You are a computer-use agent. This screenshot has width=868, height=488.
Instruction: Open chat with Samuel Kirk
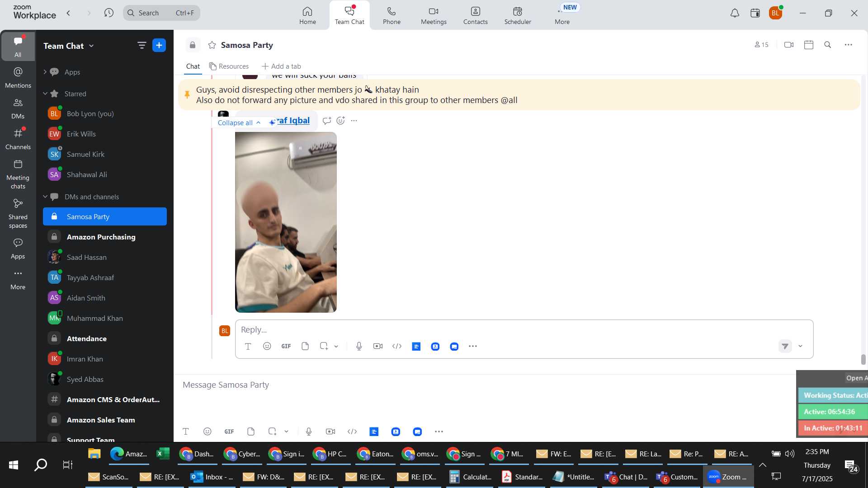pyautogui.click(x=105, y=154)
